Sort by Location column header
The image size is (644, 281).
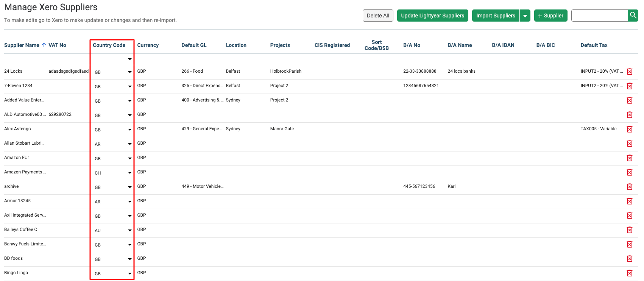point(236,45)
